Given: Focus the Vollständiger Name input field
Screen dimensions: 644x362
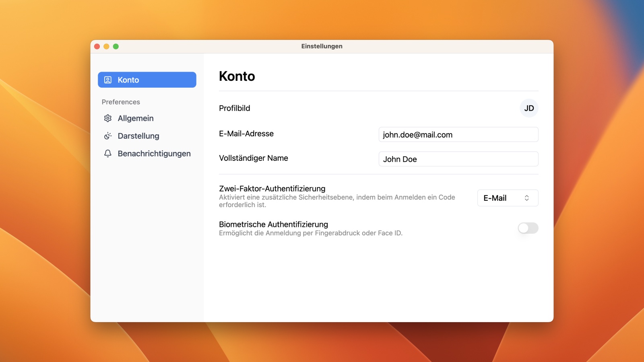Looking at the screenshot, I should point(458,159).
